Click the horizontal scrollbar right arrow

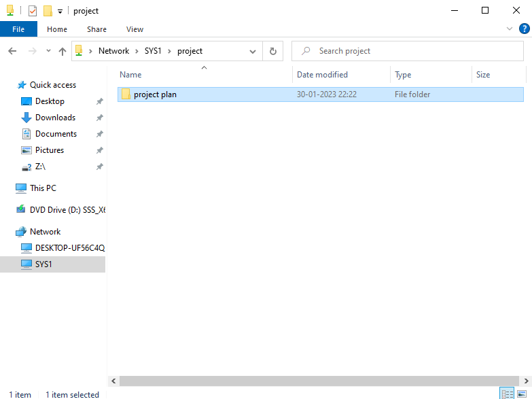click(527, 381)
